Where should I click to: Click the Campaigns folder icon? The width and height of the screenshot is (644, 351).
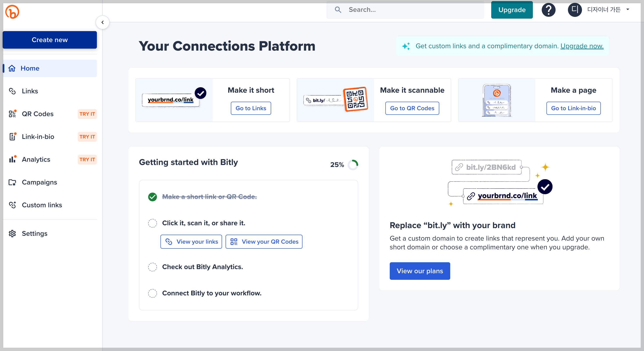click(x=12, y=182)
